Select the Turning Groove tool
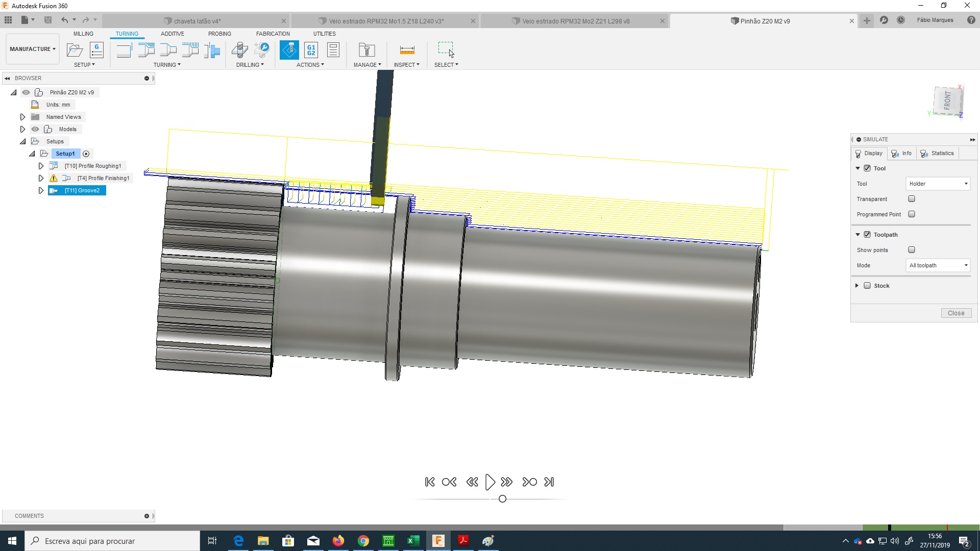This screenshot has width=980, height=551. pos(191,50)
